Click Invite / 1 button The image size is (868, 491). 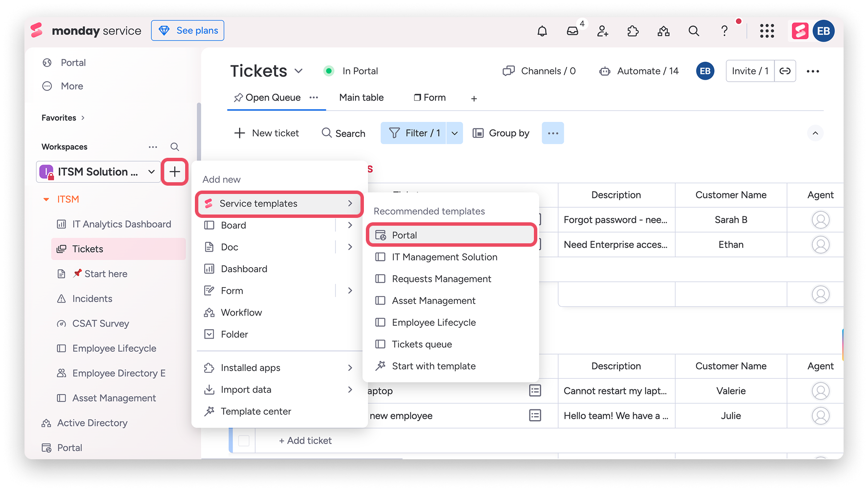tap(750, 71)
